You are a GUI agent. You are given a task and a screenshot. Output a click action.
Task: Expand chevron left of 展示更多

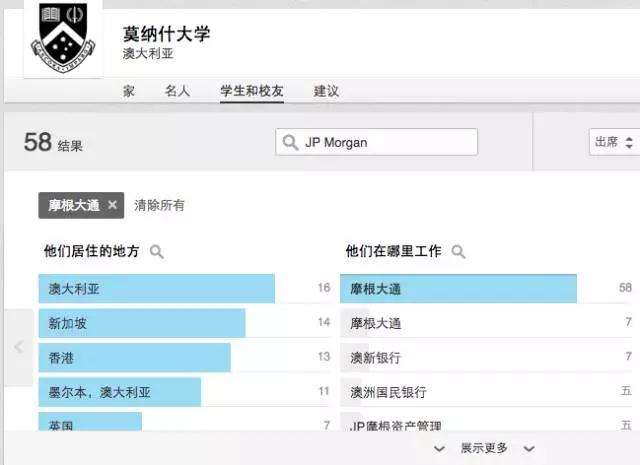440,449
